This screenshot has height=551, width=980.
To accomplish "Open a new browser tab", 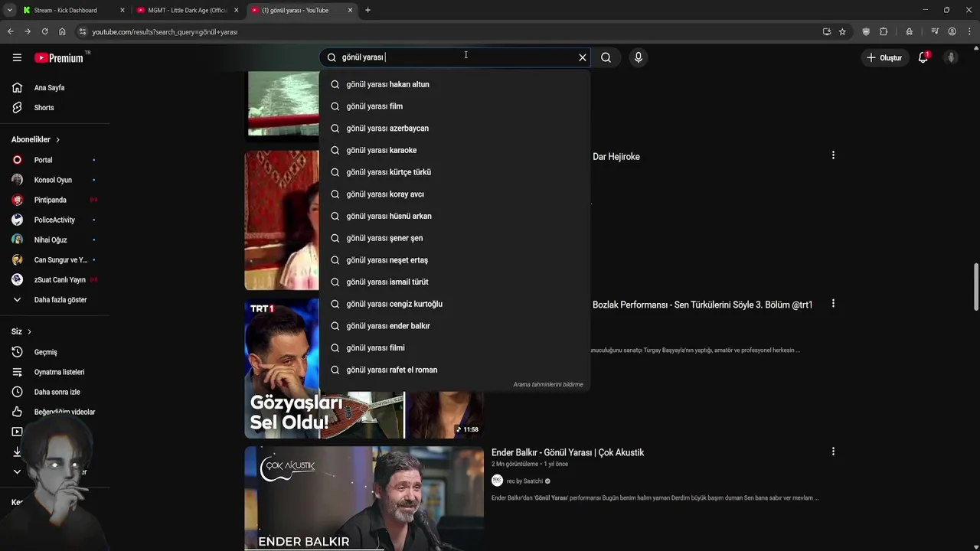I will click(367, 10).
